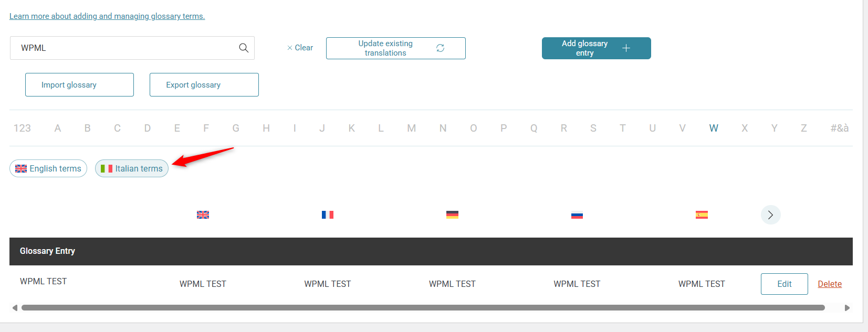The image size is (868, 332).
Task: Click WPML TEST under French flag
Action: pyautogui.click(x=328, y=284)
